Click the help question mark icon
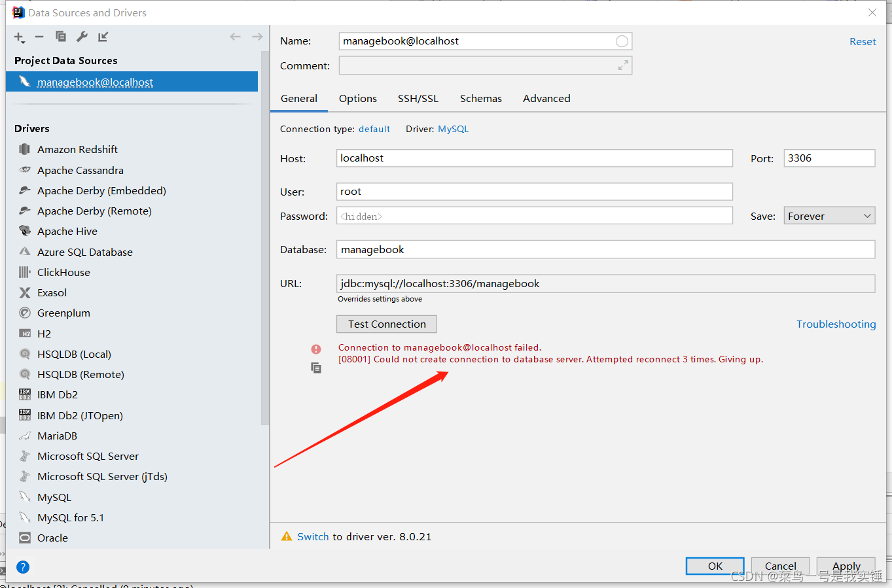The height and width of the screenshot is (588, 892). coord(22,566)
